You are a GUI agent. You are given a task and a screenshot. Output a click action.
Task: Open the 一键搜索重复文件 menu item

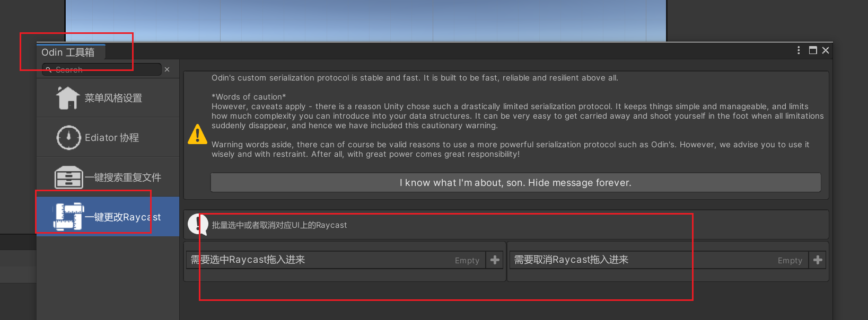tap(108, 177)
